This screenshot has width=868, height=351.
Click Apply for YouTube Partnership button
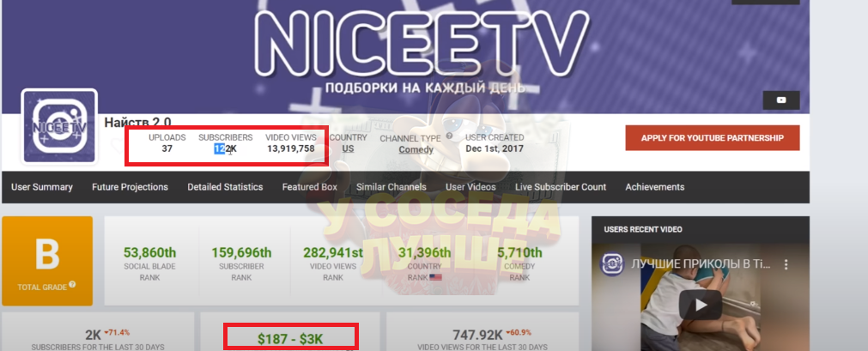(713, 138)
